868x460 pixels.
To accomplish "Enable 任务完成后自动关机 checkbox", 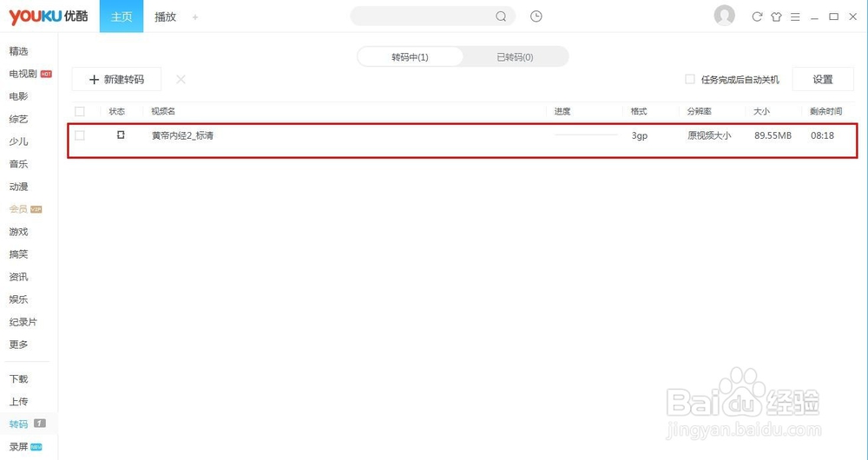I will [x=690, y=79].
